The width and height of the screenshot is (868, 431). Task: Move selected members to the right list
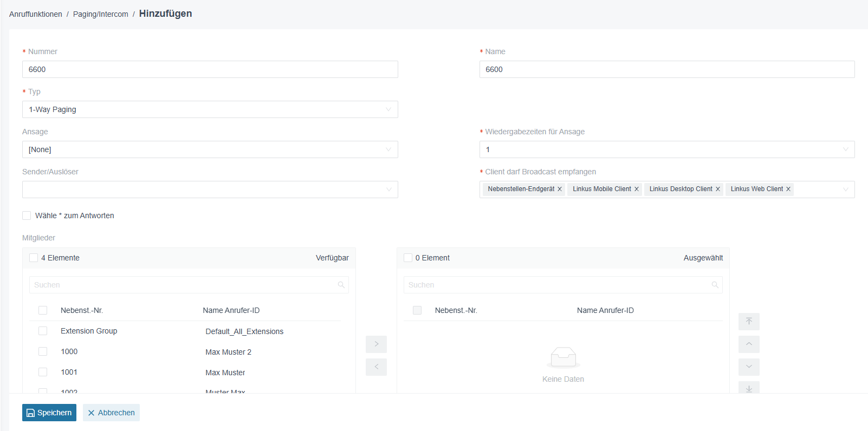[x=376, y=344]
